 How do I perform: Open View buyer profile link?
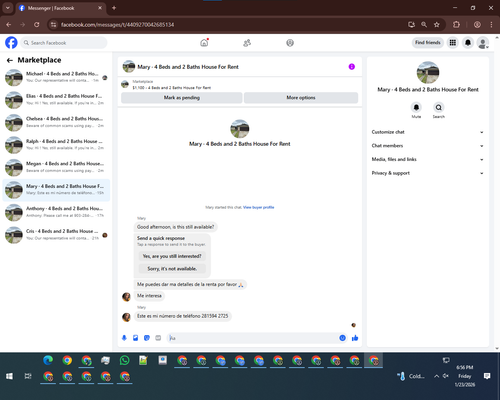coord(258,207)
